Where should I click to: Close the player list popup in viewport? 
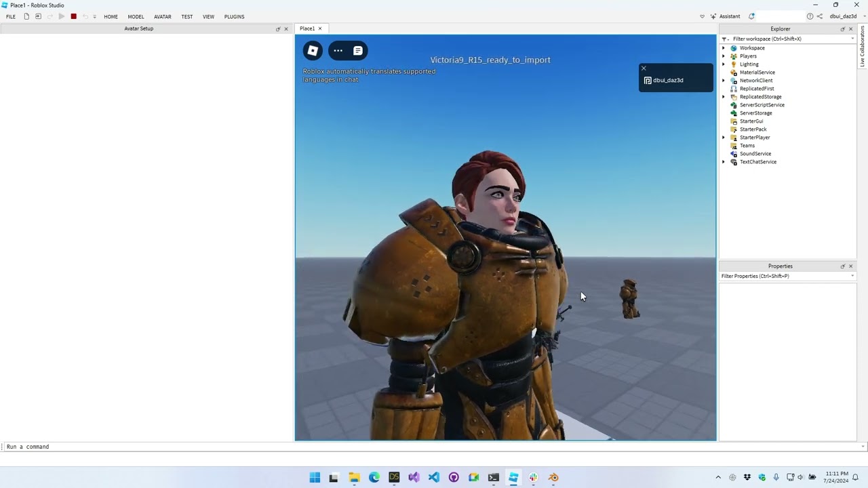[x=644, y=68]
